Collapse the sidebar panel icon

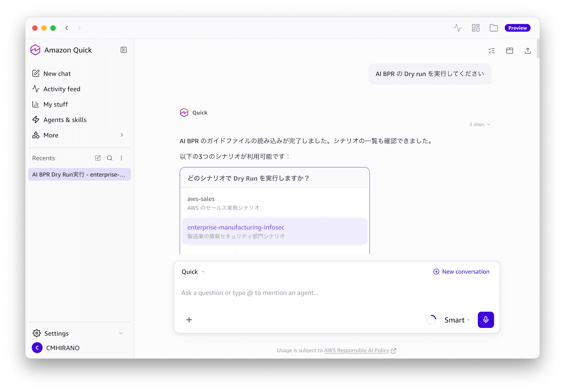123,50
